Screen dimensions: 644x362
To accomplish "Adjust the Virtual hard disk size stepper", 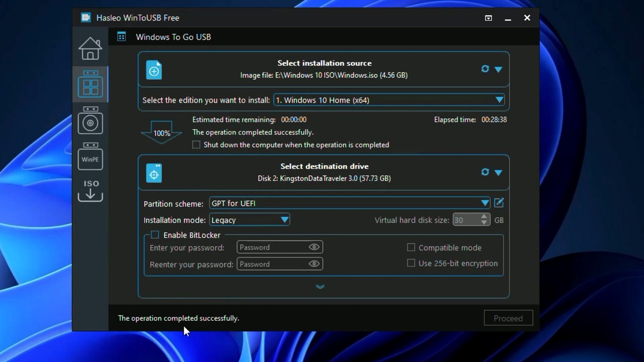I will [484, 219].
